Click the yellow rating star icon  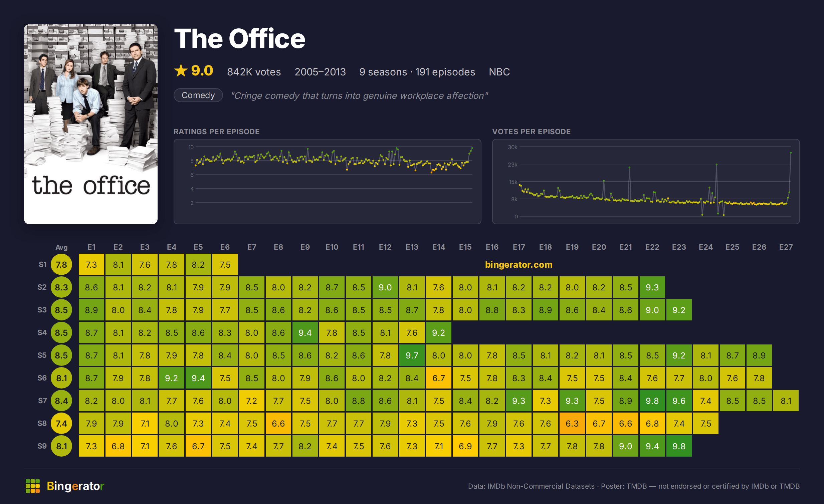point(181,70)
